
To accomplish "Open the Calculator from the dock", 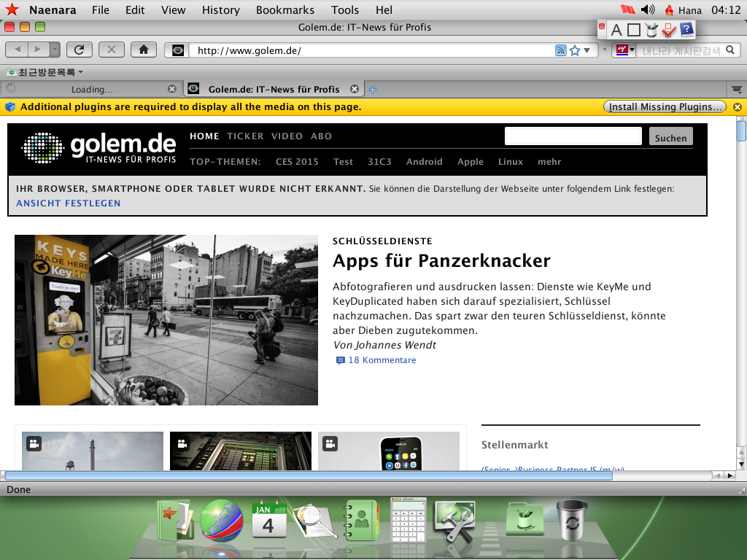I will click(409, 520).
